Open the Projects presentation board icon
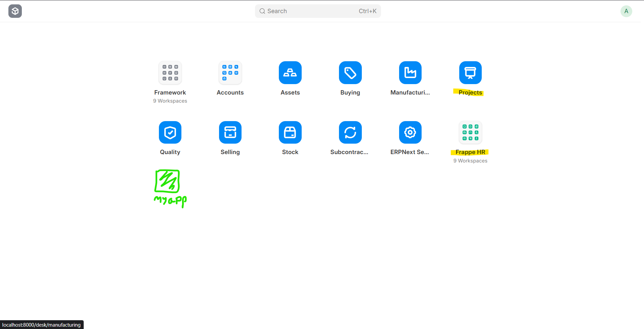 pos(470,73)
